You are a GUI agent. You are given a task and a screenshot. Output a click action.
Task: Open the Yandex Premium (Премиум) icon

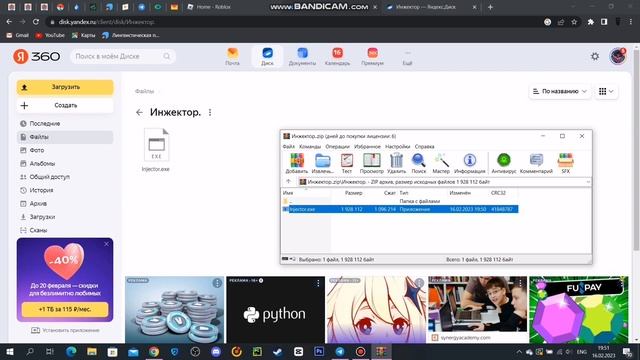(372, 56)
